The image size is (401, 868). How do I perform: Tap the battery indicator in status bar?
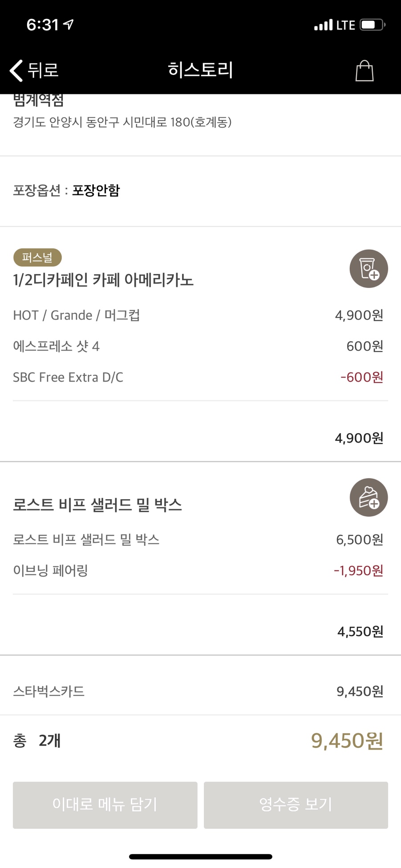[x=373, y=25]
